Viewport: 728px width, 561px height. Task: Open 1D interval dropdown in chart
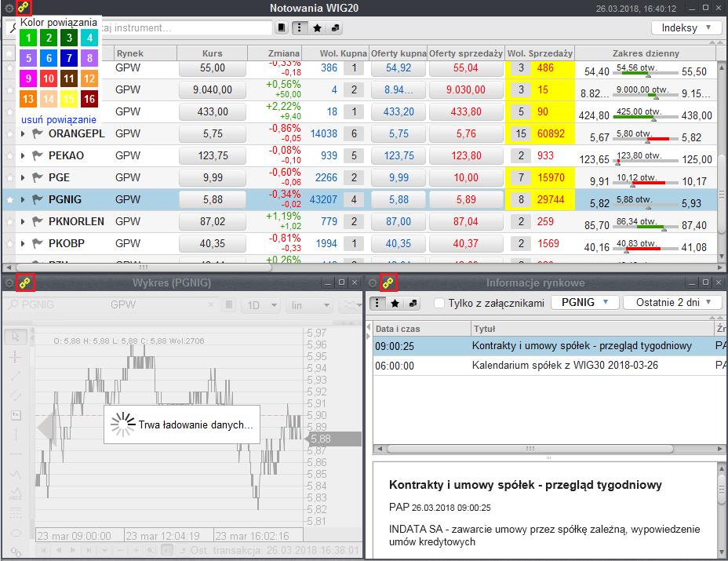pyautogui.click(x=262, y=305)
